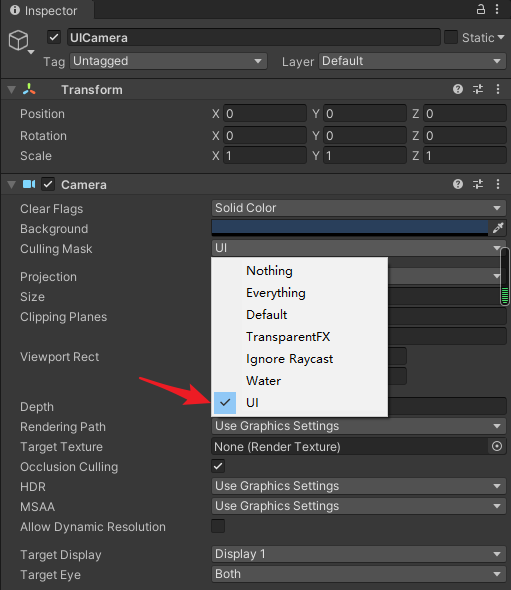This screenshot has width=511, height=590.
Task: Click the Projection label
Action: (x=49, y=277)
